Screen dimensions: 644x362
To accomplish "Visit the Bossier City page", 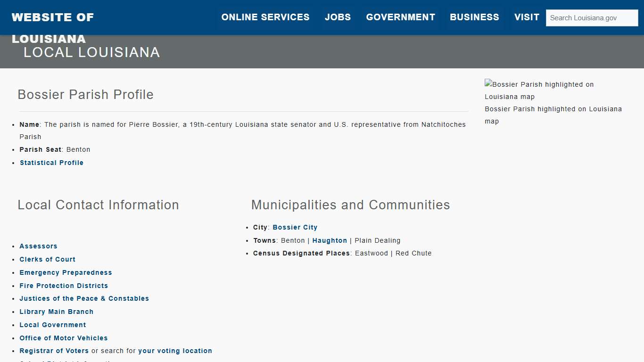I will pos(295,227).
